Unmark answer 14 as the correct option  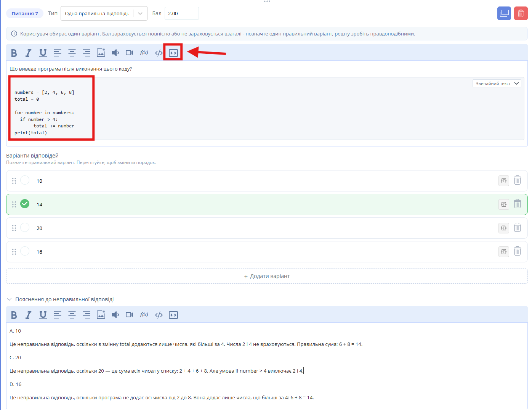(x=25, y=204)
